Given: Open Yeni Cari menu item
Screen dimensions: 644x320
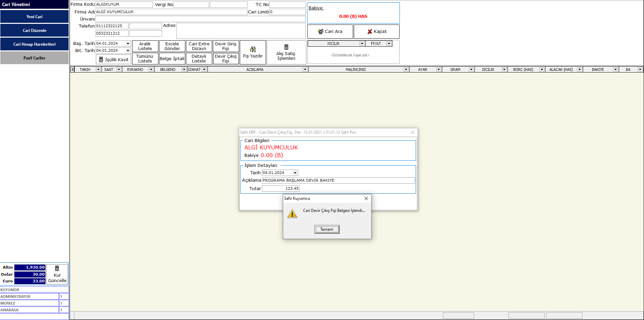Looking at the screenshot, I should pyautogui.click(x=34, y=16).
